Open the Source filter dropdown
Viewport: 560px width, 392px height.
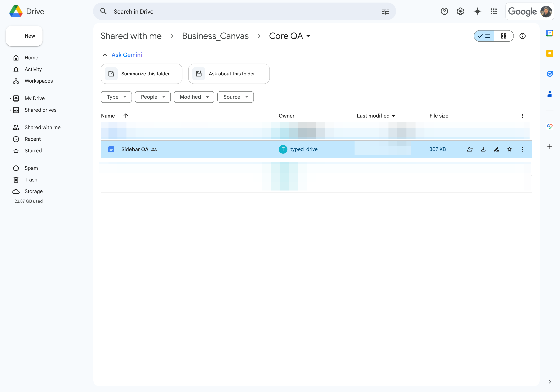(235, 97)
